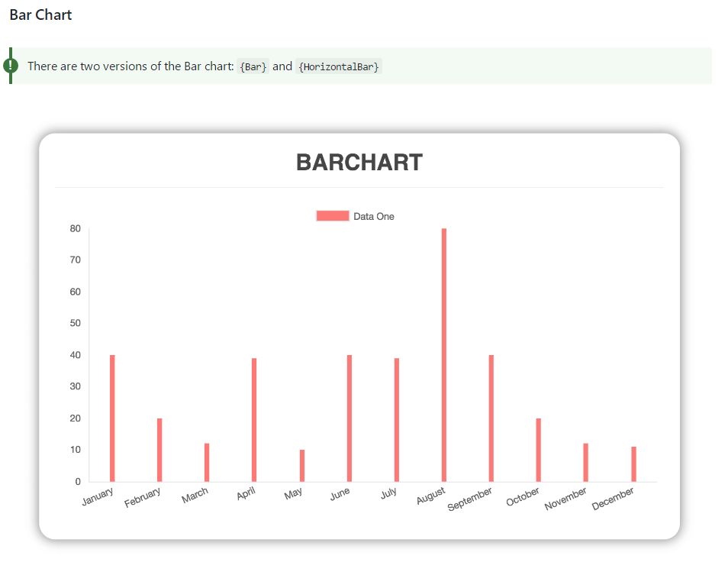Click the 60 y-axis value

(76, 292)
